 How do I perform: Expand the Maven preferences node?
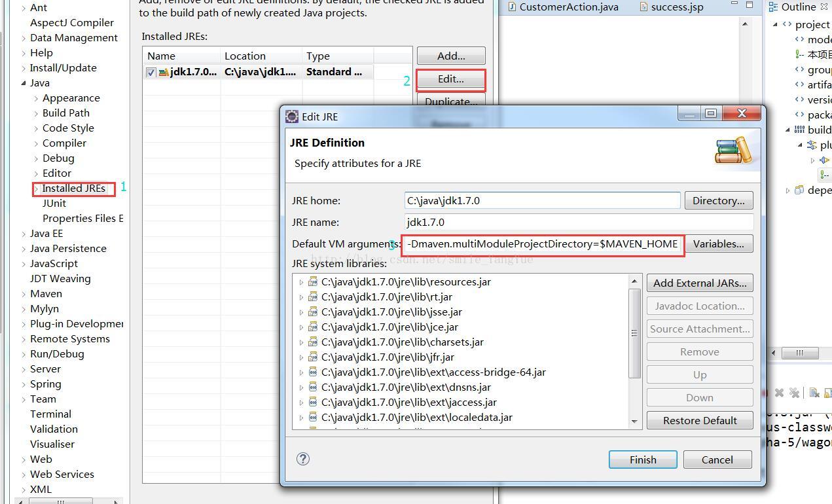tap(24, 294)
